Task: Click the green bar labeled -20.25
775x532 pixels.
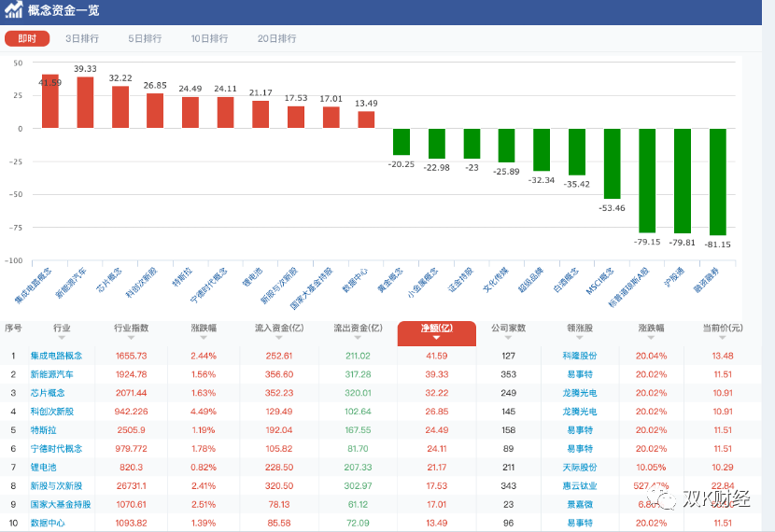Action: coord(402,142)
